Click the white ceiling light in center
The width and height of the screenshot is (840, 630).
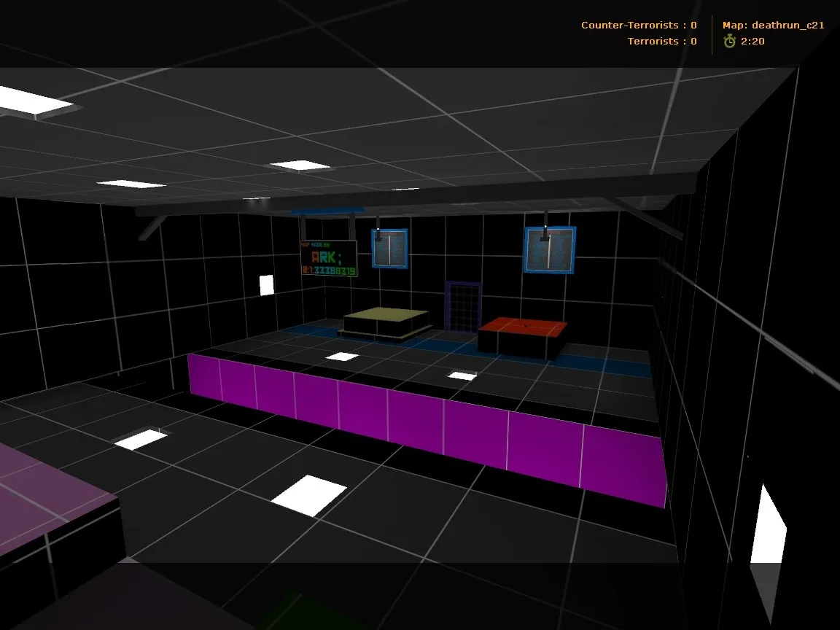click(300, 166)
